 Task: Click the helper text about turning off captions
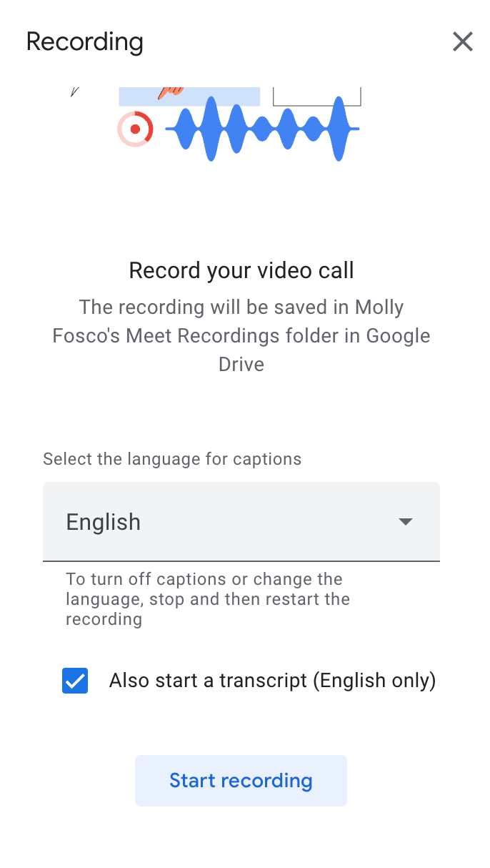[x=208, y=598]
